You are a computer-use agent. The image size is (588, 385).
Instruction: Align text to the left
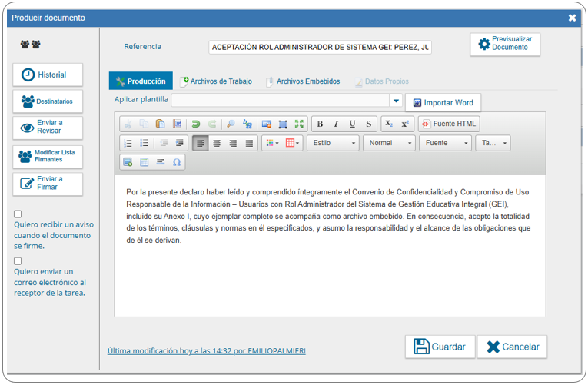click(x=201, y=143)
